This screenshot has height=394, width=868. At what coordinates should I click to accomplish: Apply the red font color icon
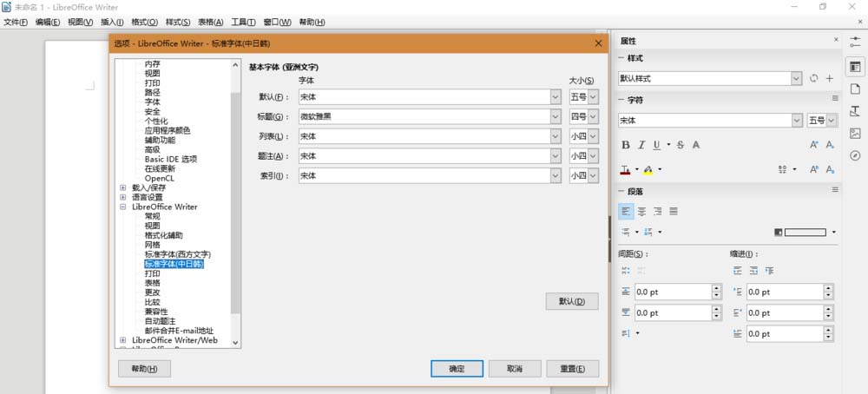[x=625, y=169]
